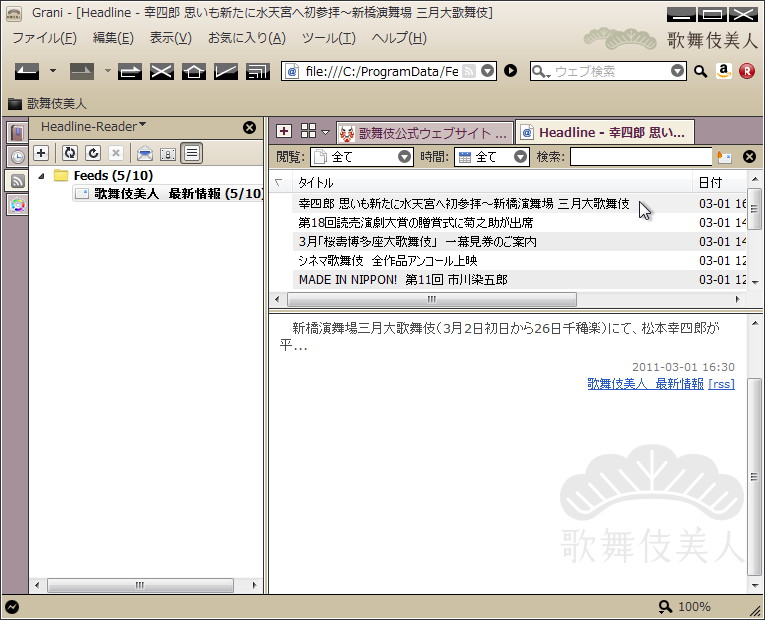Viewport: 765px width, 620px height.
Task: Click the status bar activity icon
Action: point(12,607)
